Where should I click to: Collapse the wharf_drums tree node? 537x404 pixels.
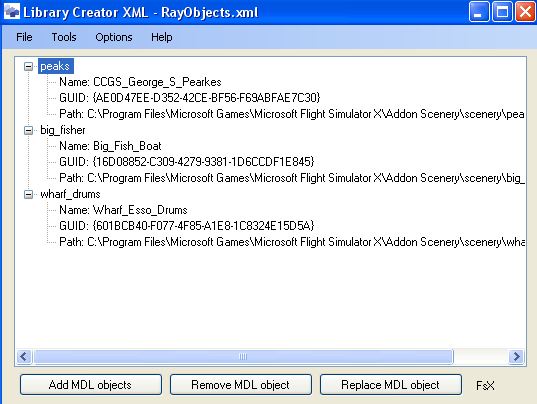28,194
